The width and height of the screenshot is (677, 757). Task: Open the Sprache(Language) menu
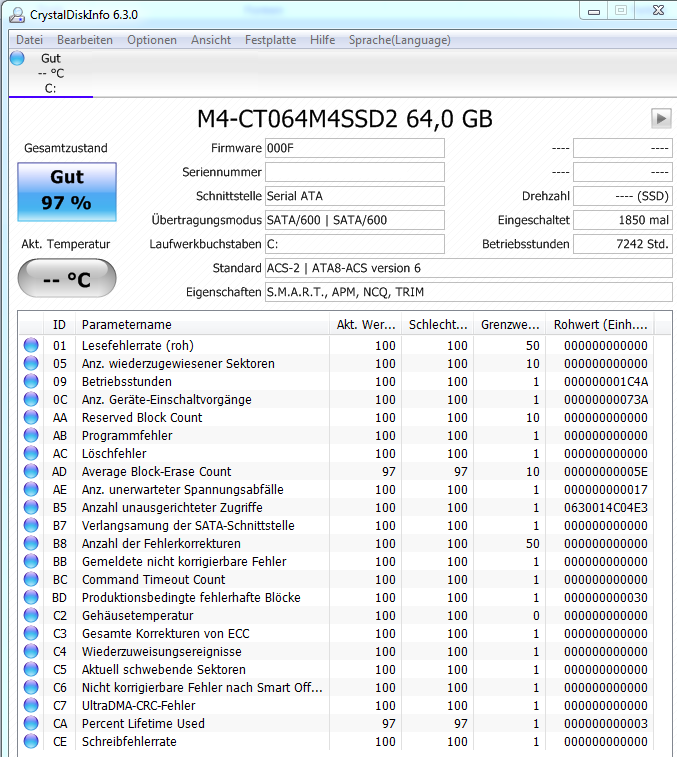pos(400,40)
